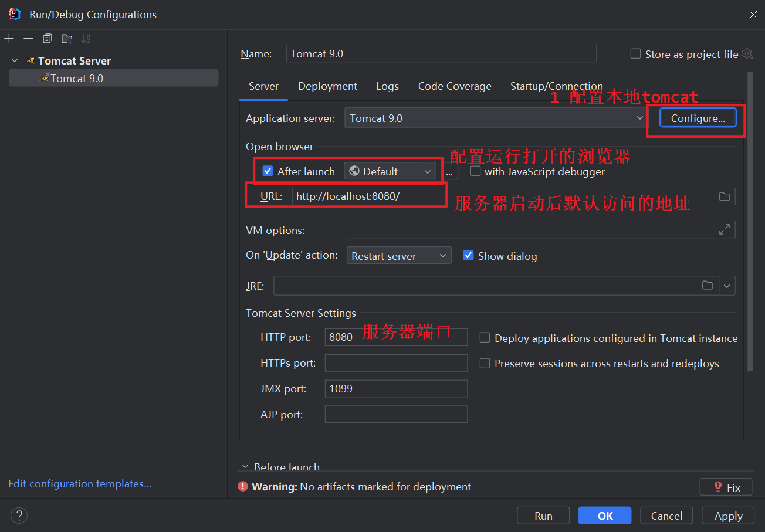765x532 pixels.
Task: Click Configure... button
Action: [698, 118]
